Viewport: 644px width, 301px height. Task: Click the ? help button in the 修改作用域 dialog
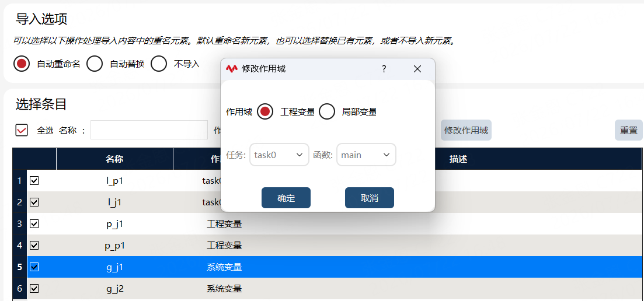click(x=384, y=69)
